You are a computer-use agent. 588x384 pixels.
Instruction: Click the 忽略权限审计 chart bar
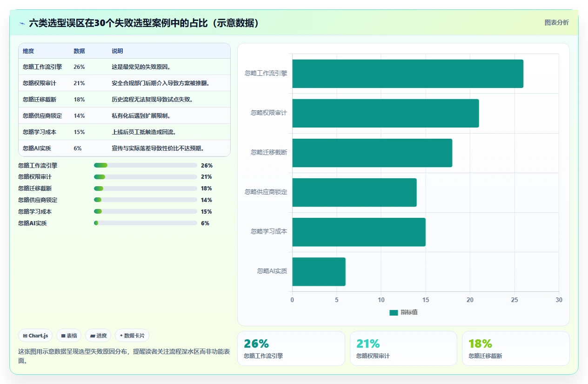[x=385, y=113]
